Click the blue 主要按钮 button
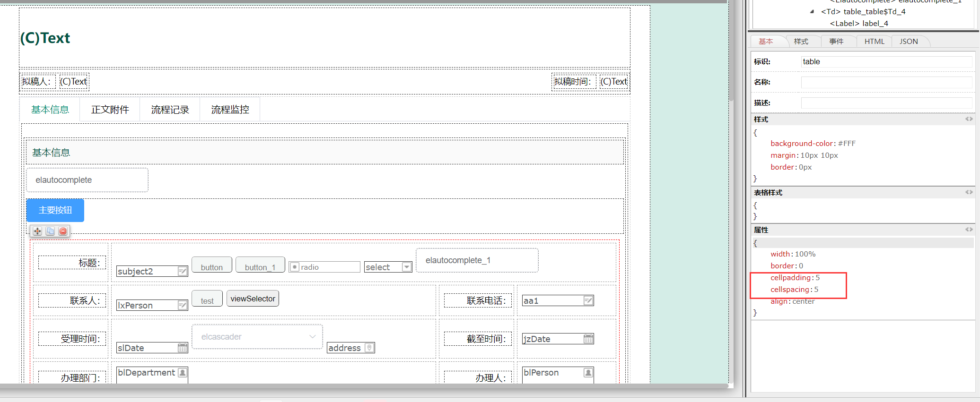Image resolution: width=980 pixels, height=402 pixels. (55, 210)
